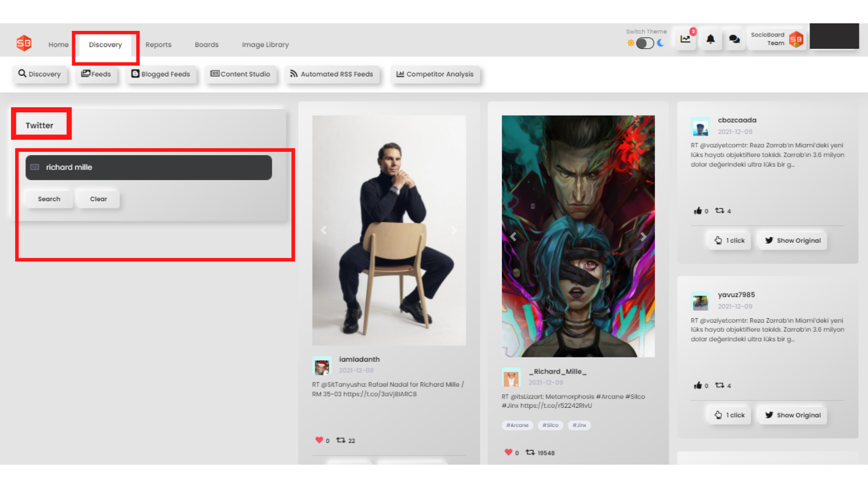The height and width of the screenshot is (488, 868).
Task: Open the Arcane artwork thumbnail
Action: point(578,236)
